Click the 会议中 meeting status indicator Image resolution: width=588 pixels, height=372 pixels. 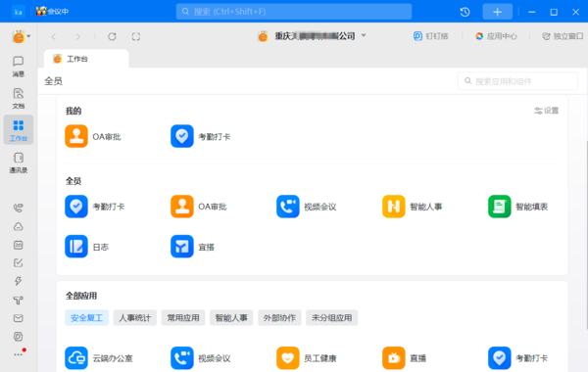click(53, 12)
